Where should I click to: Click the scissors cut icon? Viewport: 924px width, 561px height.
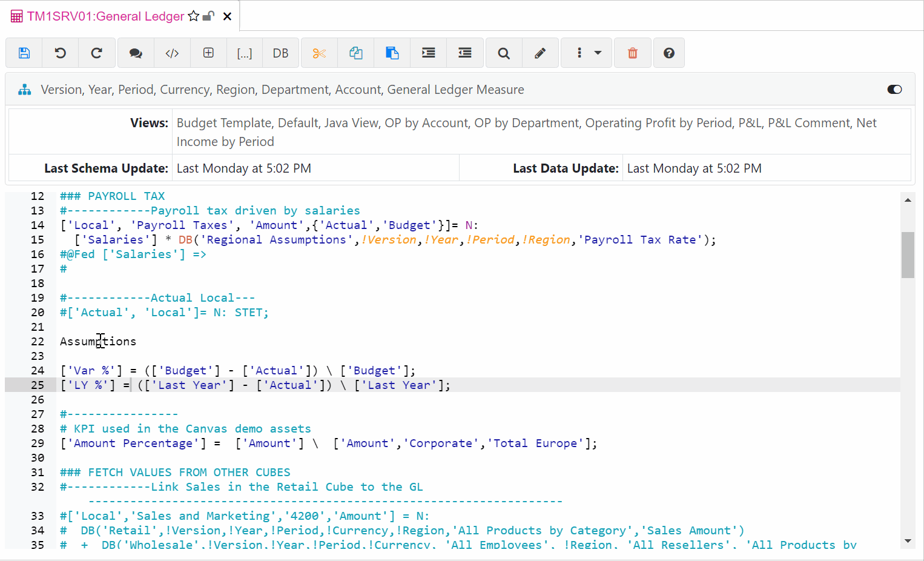click(319, 53)
